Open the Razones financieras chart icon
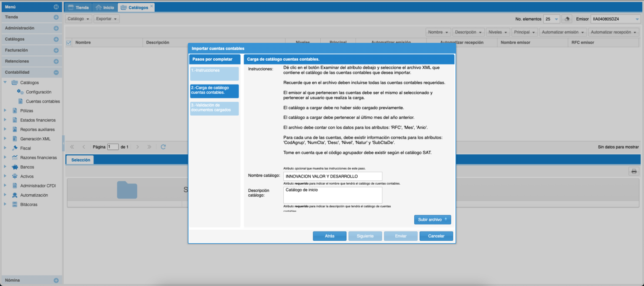 click(15, 158)
